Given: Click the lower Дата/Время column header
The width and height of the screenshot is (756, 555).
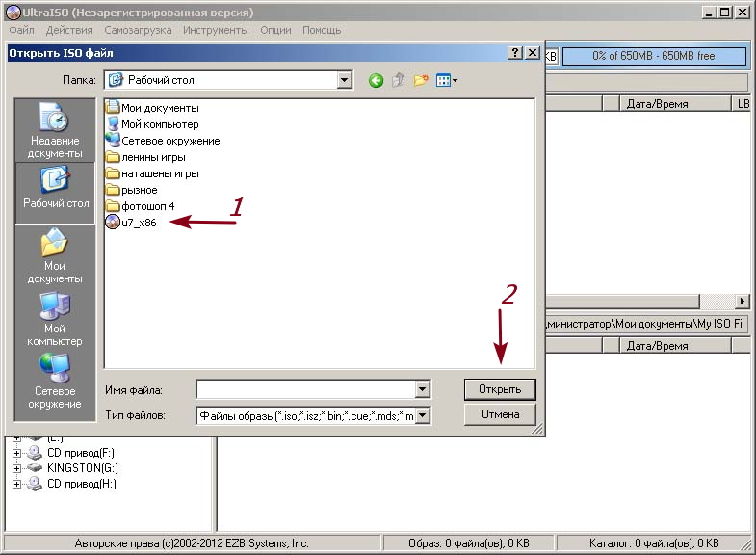Looking at the screenshot, I should 675,345.
